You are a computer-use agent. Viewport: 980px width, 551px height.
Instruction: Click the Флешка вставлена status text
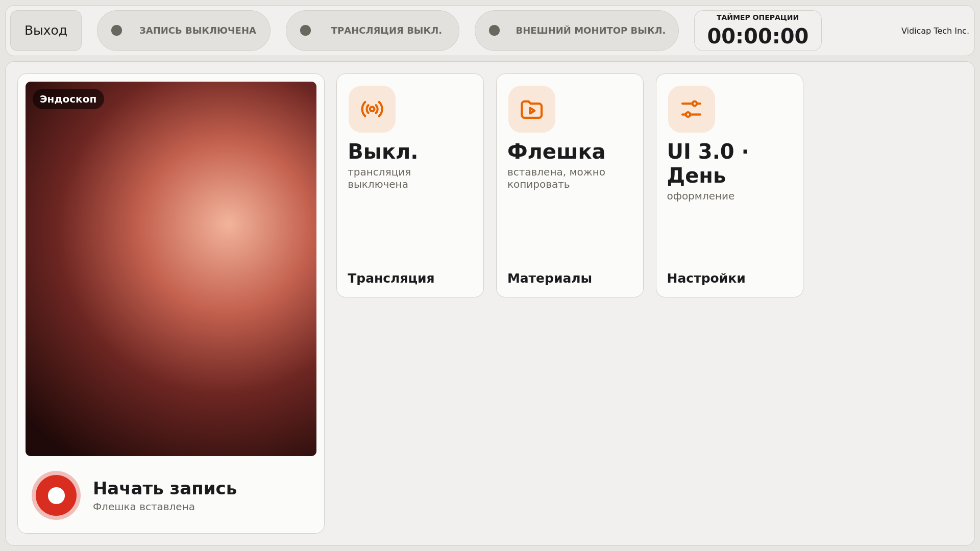tap(144, 507)
